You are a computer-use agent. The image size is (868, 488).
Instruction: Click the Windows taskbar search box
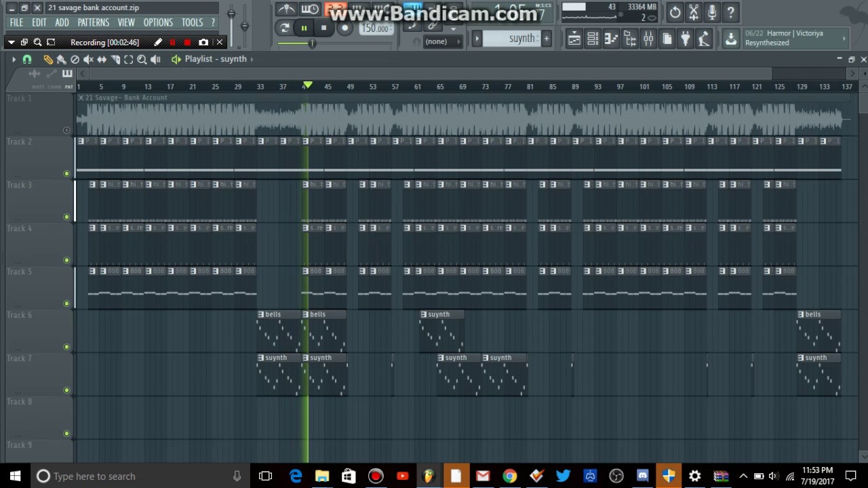tap(140, 476)
